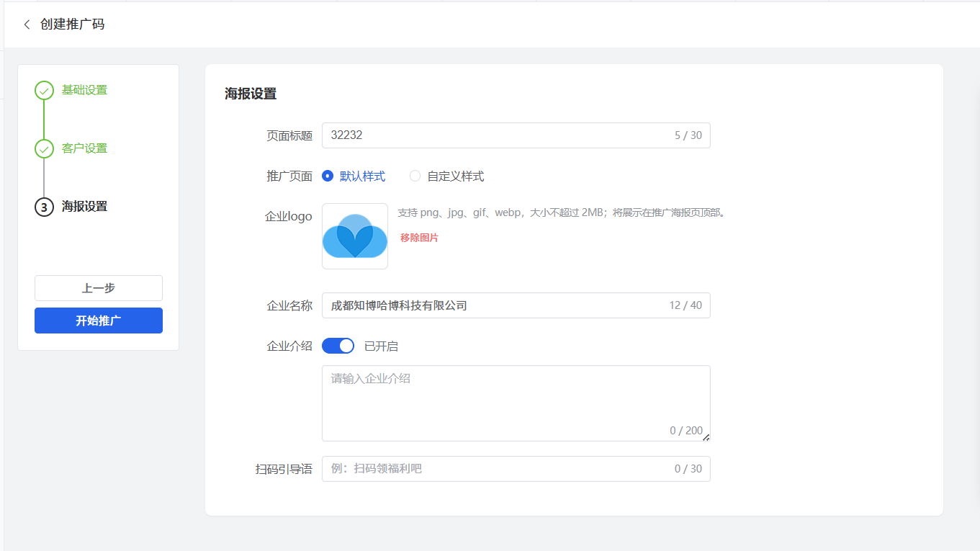Click the 0 / 200 character counter

coord(686,431)
